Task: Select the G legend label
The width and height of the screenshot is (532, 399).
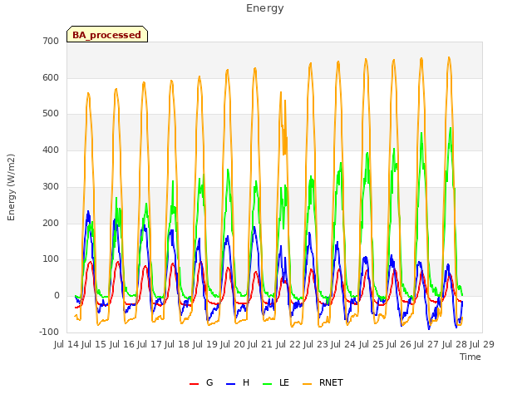Action: tap(209, 382)
